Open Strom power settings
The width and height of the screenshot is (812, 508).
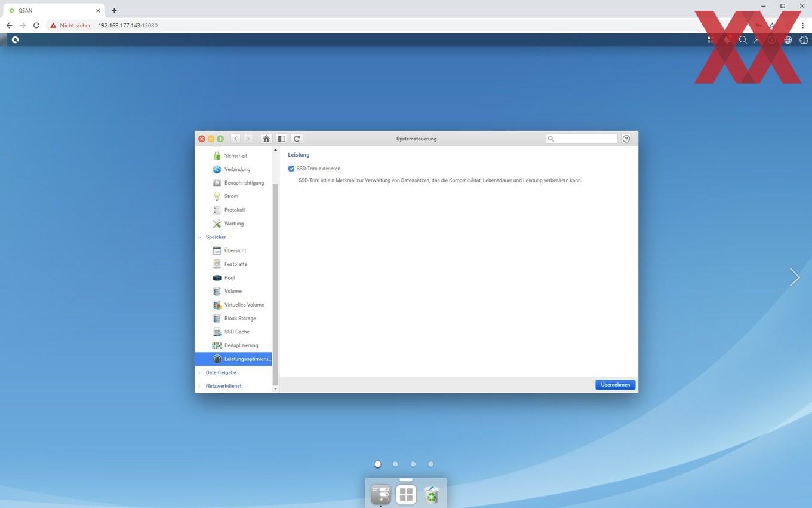tap(233, 197)
